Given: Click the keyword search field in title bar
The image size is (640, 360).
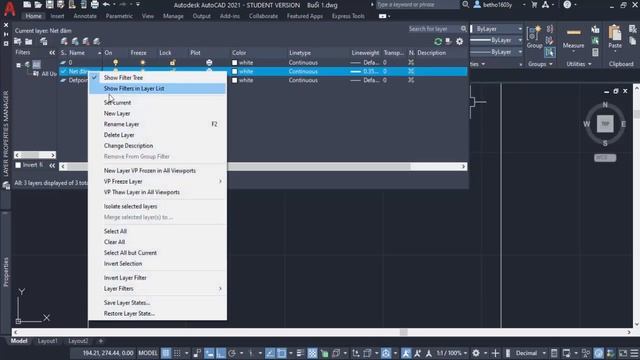Looking at the screenshot, I should click(x=417, y=5).
